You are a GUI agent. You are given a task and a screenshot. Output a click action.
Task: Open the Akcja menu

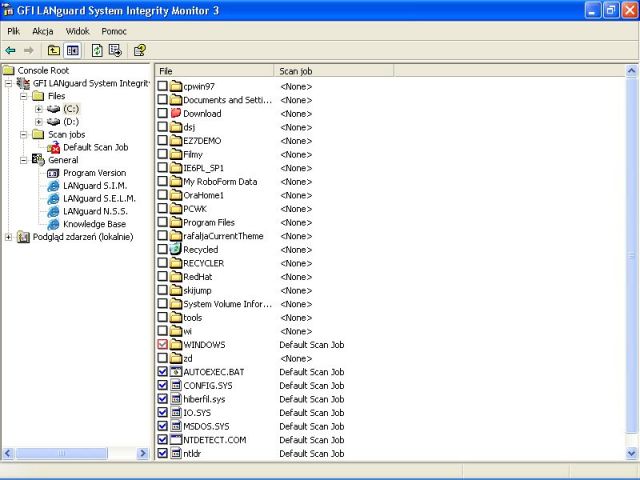43,31
